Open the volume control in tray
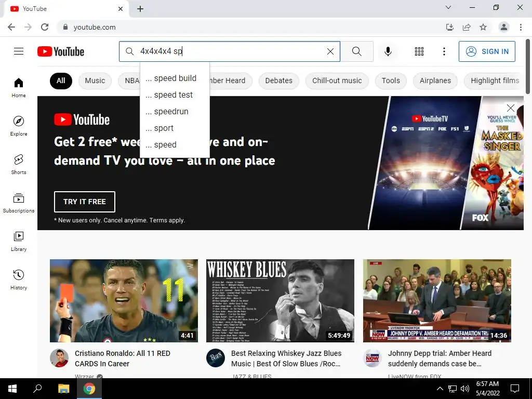 465,389
